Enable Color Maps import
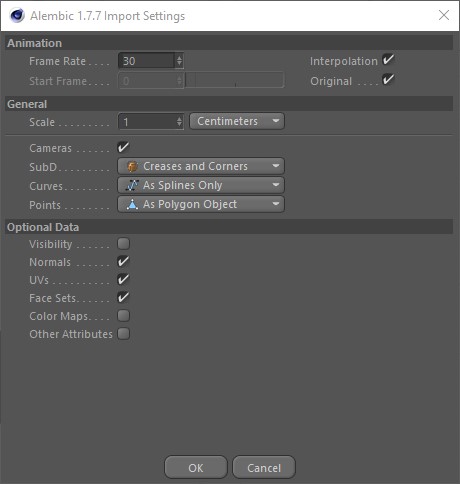The height and width of the screenshot is (484, 460). click(x=123, y=316)
